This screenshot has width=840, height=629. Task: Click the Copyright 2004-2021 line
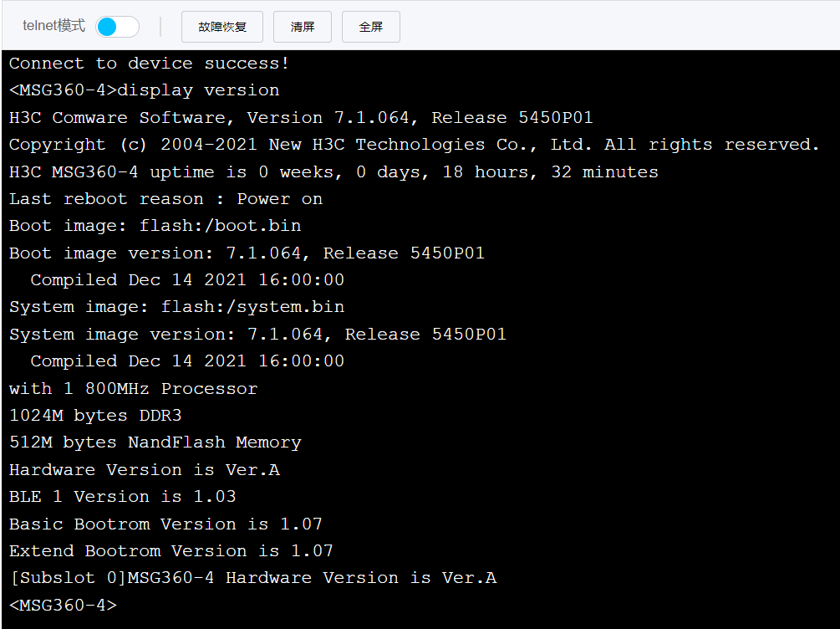[x=414, y=145]
